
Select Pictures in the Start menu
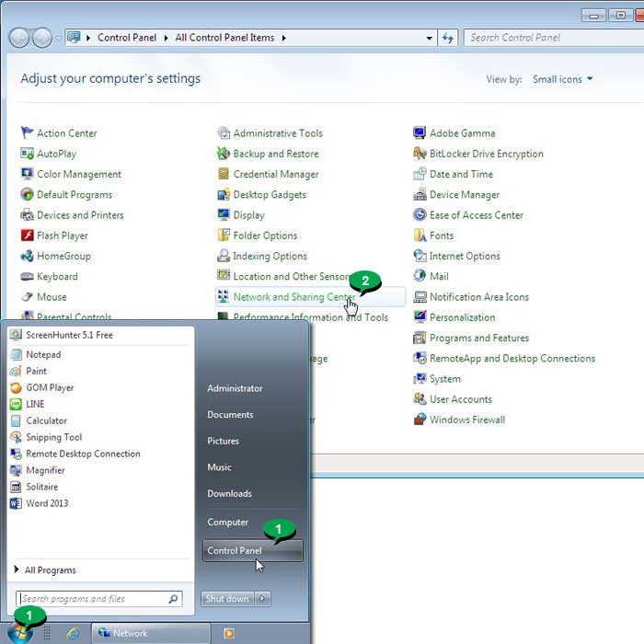223,441
